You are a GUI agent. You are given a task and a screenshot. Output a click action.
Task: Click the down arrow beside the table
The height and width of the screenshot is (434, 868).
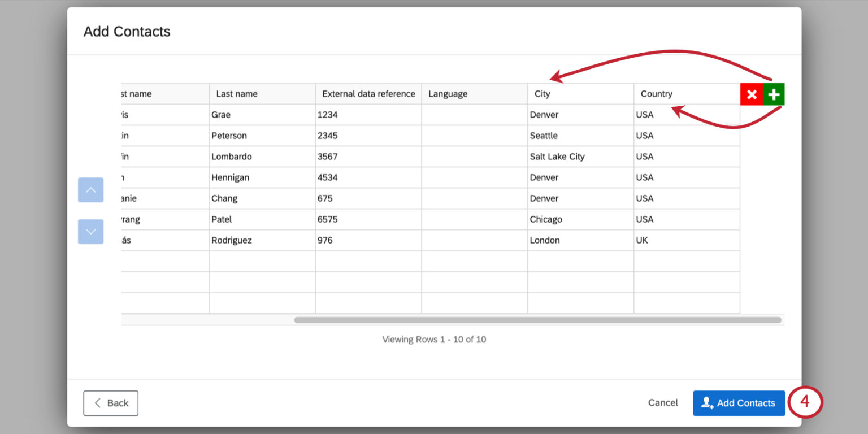click(90, 232)
